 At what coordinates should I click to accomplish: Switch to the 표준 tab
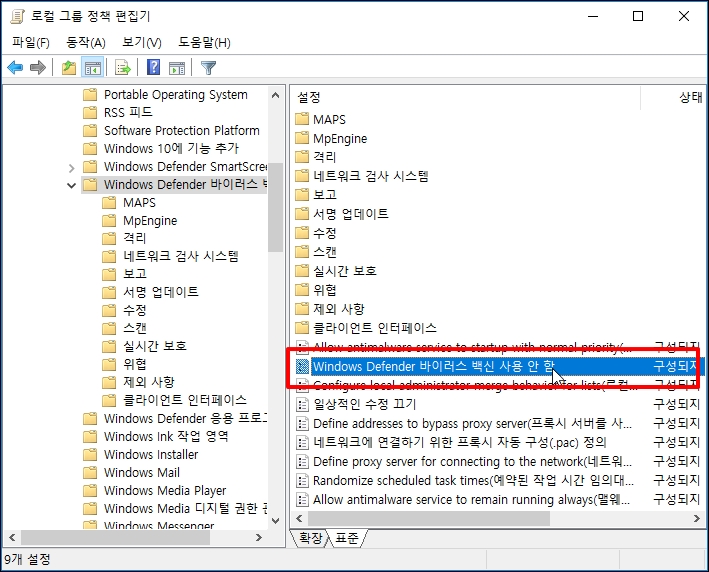[x=347, y=538]
